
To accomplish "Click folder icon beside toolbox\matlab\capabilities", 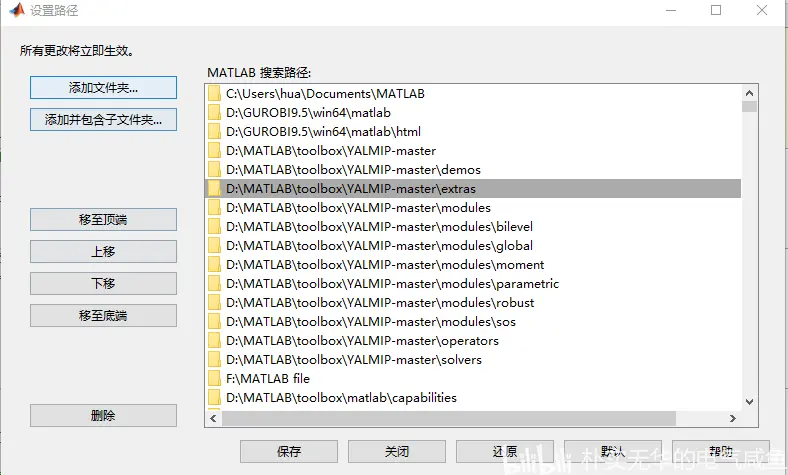I will 215,398.
